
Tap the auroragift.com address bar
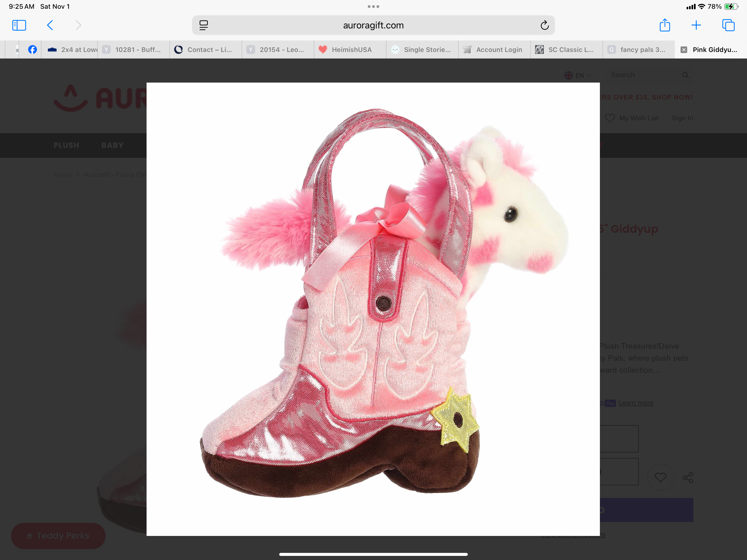(x=373, y=25)
